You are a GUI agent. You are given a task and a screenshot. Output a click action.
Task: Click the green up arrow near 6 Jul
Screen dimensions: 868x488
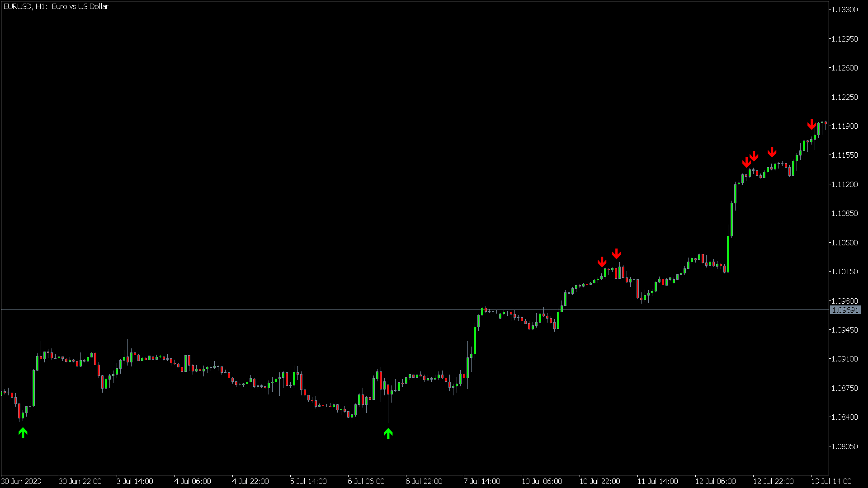[388, 434]
